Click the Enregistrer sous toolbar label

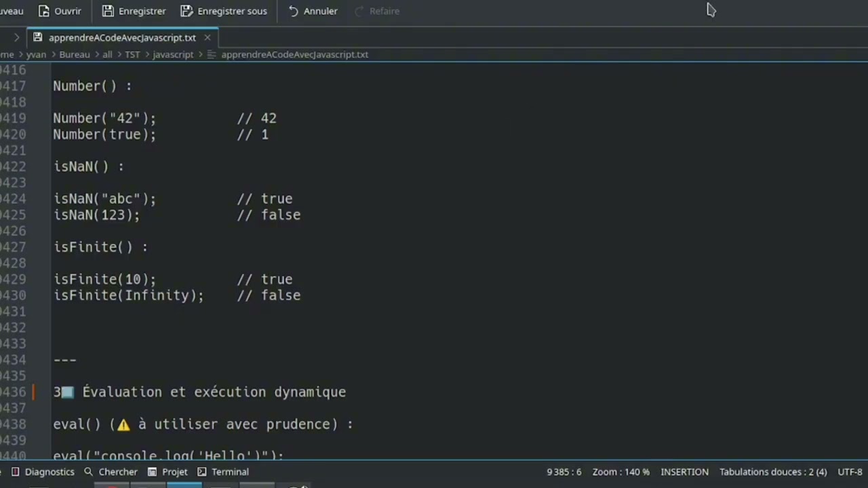(232, 11)
